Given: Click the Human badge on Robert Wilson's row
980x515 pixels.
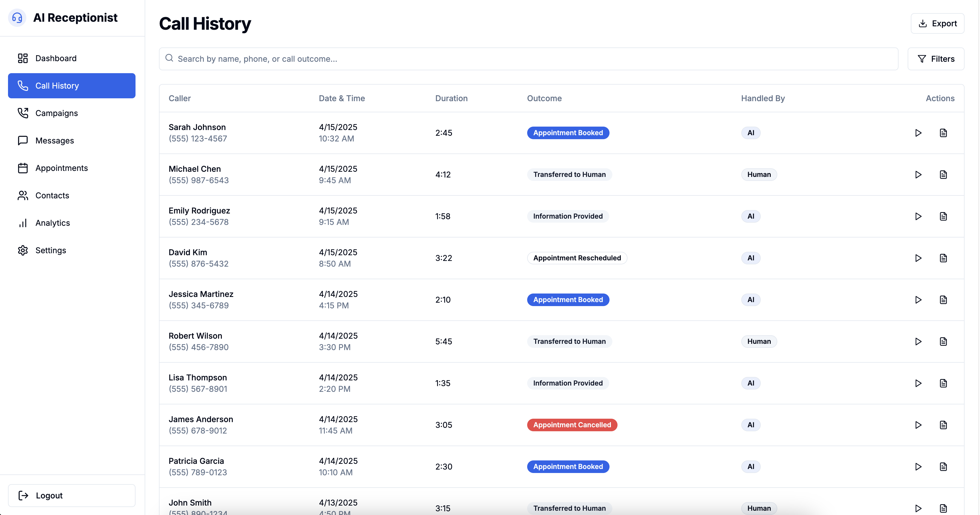Looking at the screenshot, I should point(759,341).
